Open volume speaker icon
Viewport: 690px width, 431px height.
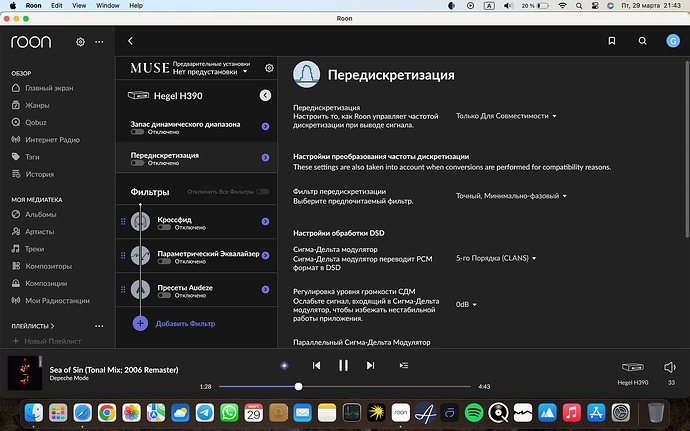tap(670, 367)
